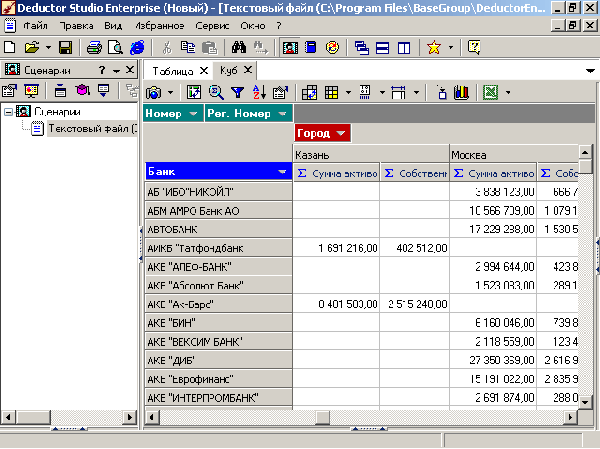Image resolution: width=600 pixels, height=449 pixels.
Task: Switch to the Таблица tab
Action: [x=173, y=71]
